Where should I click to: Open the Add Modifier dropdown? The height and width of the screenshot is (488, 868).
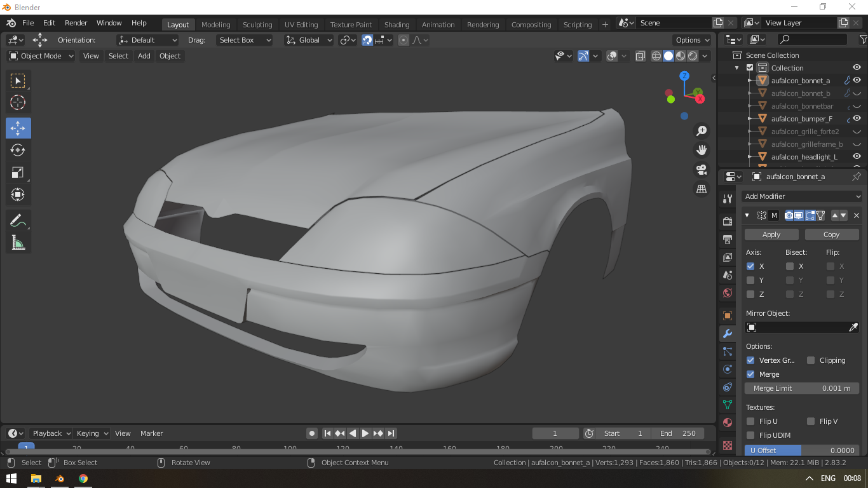coord(803,196)
